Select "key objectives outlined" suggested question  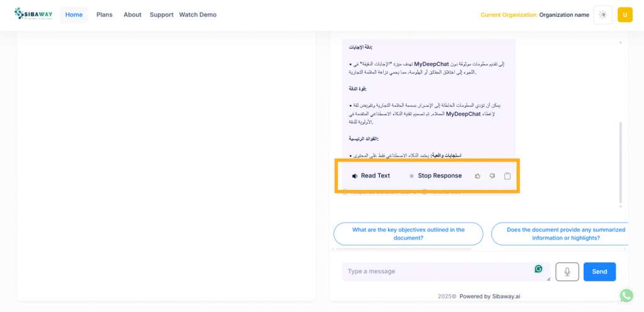pyautogui.click(x=408, y=234)
